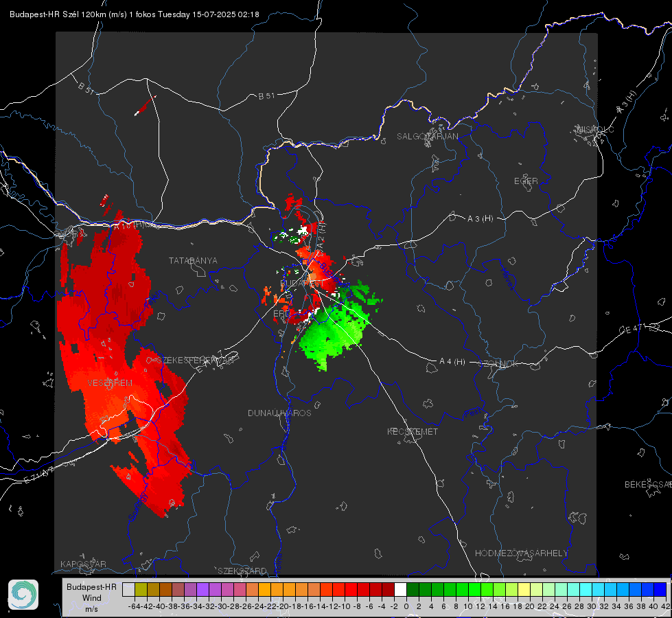Select the yellow swatch in the wind legend
This screenshot has width=672, height=618.
[524, 589]
